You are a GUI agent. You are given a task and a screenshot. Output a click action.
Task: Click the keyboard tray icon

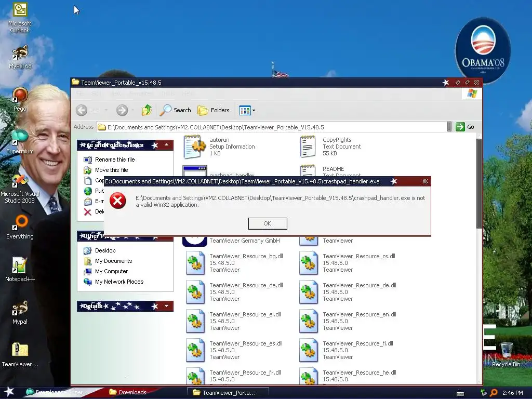[x=460, y=394]
